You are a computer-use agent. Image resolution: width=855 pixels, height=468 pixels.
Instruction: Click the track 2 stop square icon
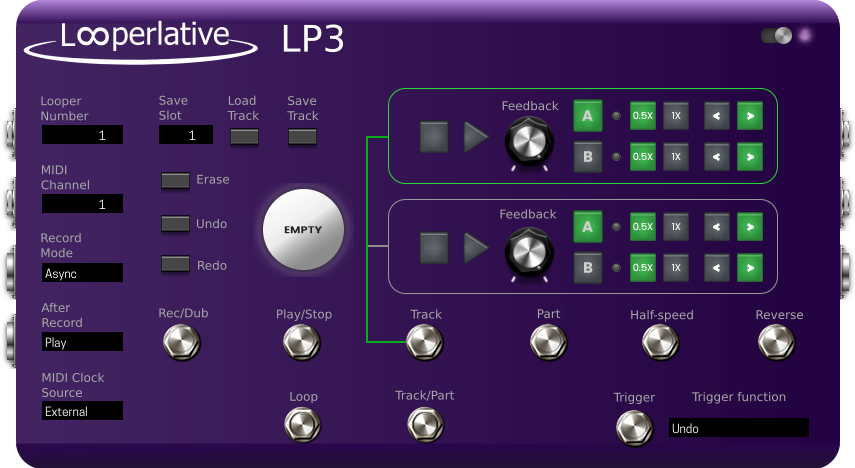[x=434, y=248]
